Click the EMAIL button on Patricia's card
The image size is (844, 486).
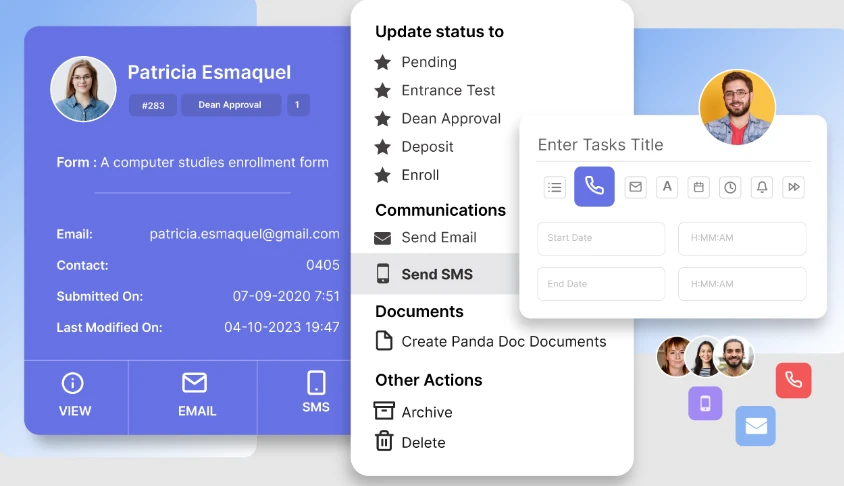click(x=195, y=397)
